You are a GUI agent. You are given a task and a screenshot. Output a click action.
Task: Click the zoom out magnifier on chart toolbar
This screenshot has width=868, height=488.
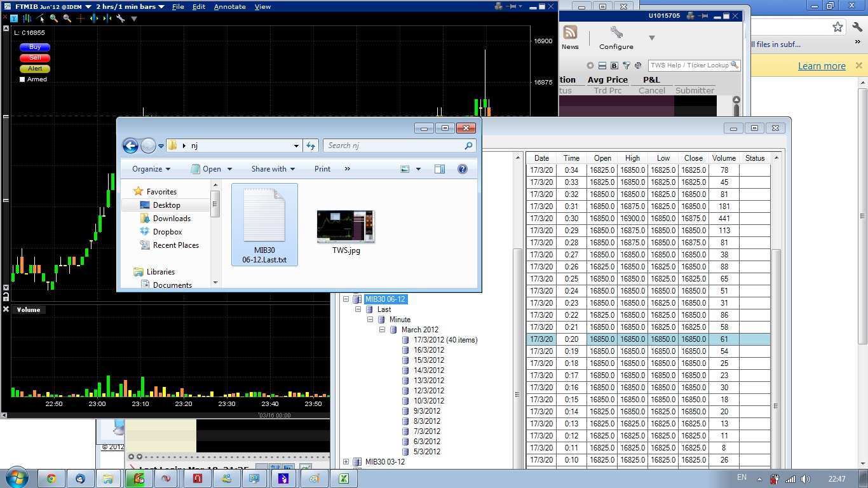pos(67,18)
